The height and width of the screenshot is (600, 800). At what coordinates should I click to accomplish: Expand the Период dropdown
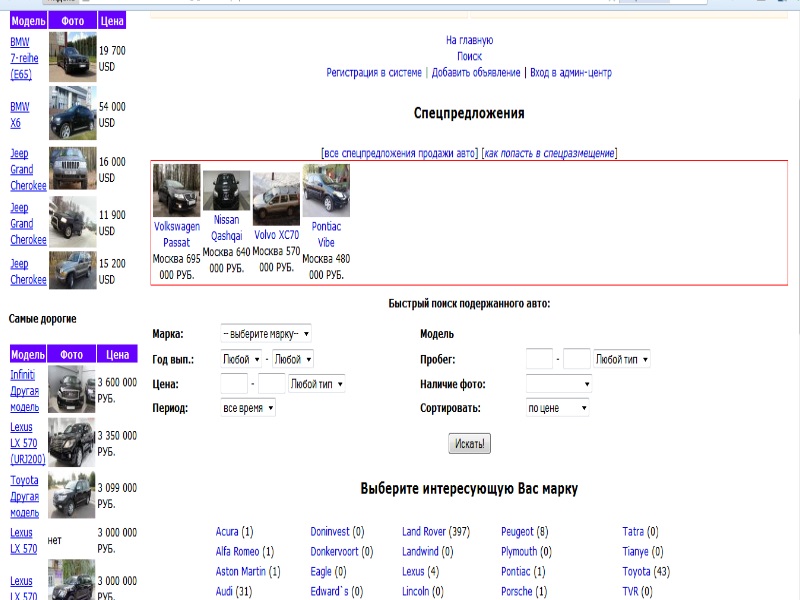(x=248, y=408)
